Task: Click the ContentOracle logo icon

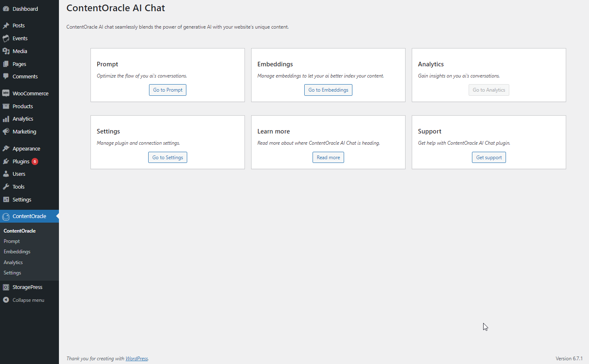Action: pyautogui.click(x=6, y=216)
